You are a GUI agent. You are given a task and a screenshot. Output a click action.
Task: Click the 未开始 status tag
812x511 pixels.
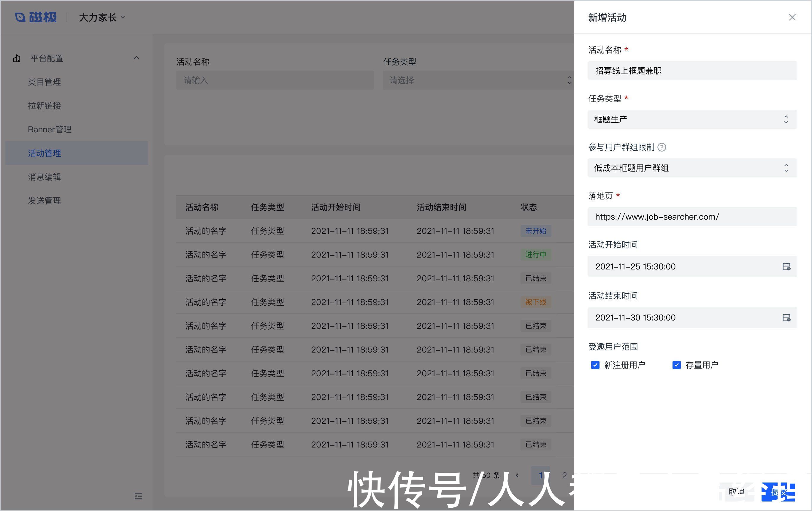click(x=536, y=231)
